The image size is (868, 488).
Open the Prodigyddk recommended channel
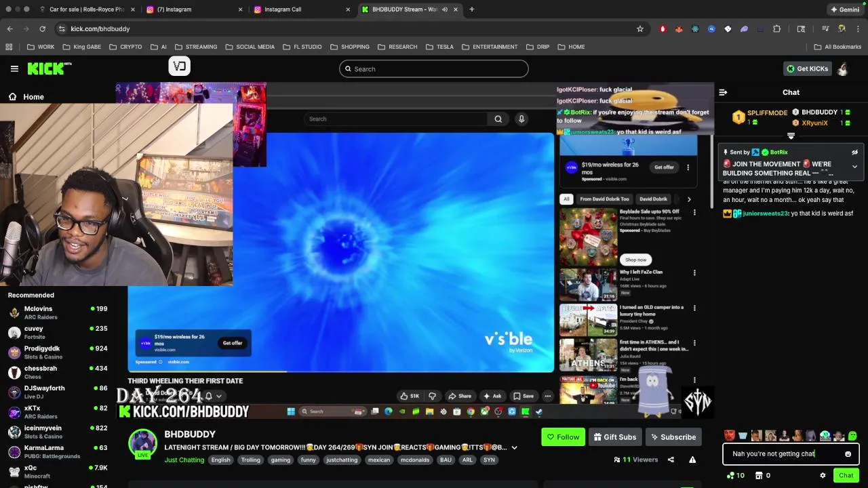(58, 352)
